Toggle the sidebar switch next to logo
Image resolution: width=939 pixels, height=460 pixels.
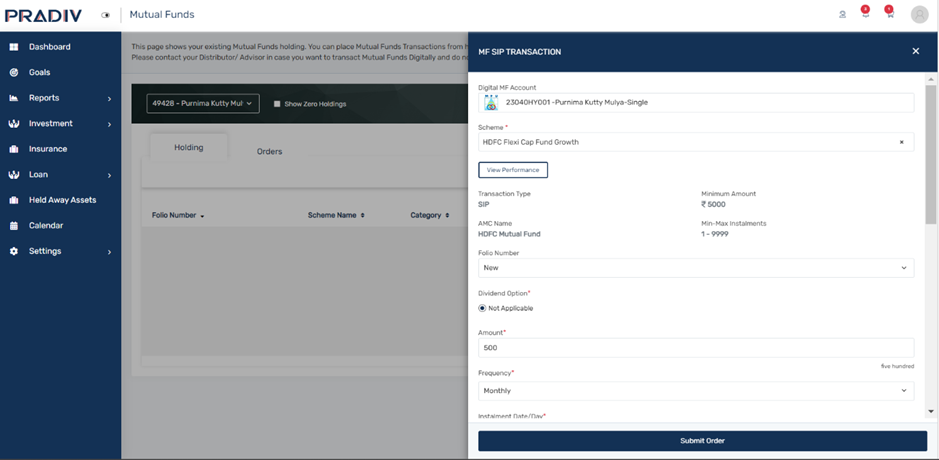click(106, 16)
